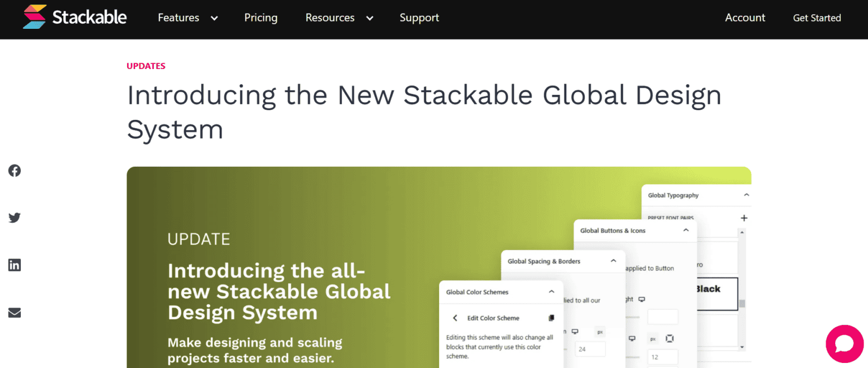Click the Get Started button
This screenshot has width=868, height=368.
pos(817,18)
